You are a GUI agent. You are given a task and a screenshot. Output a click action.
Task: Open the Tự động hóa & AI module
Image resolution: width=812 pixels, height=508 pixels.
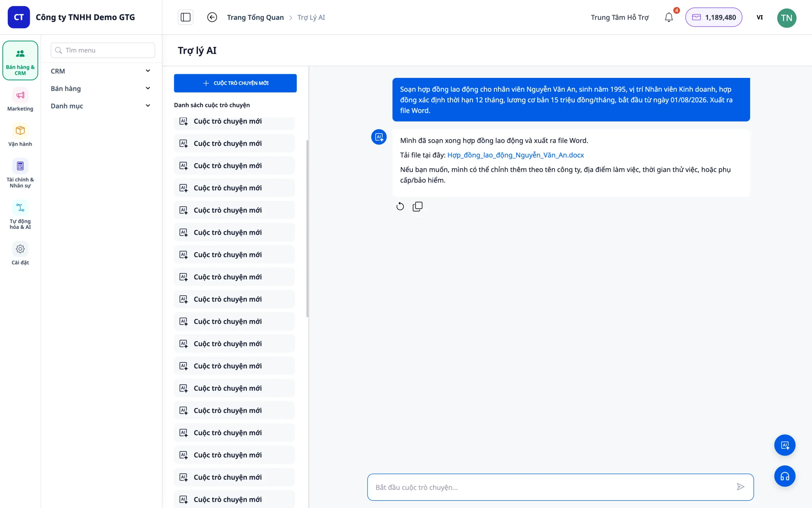[20, 215]
